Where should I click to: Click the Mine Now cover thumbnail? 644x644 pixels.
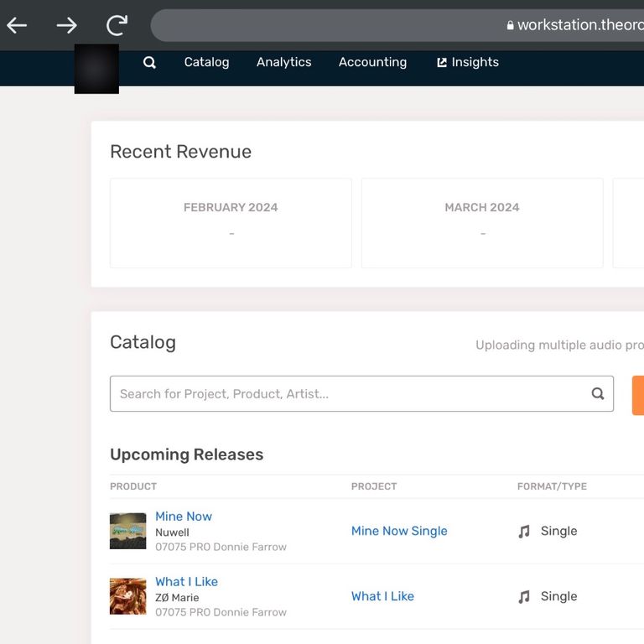127,531
